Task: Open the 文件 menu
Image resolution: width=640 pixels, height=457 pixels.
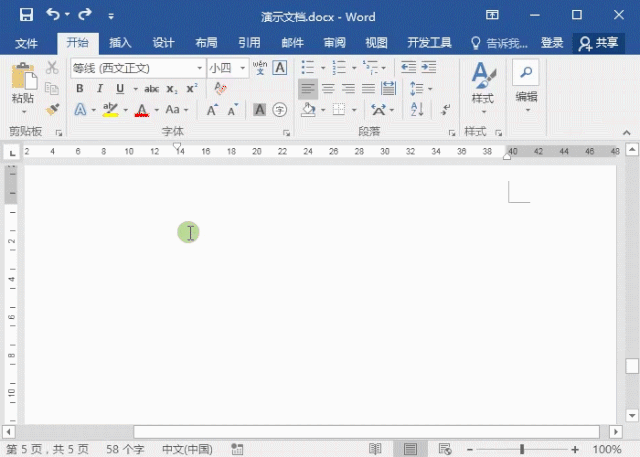Action: tap(26, 43)
